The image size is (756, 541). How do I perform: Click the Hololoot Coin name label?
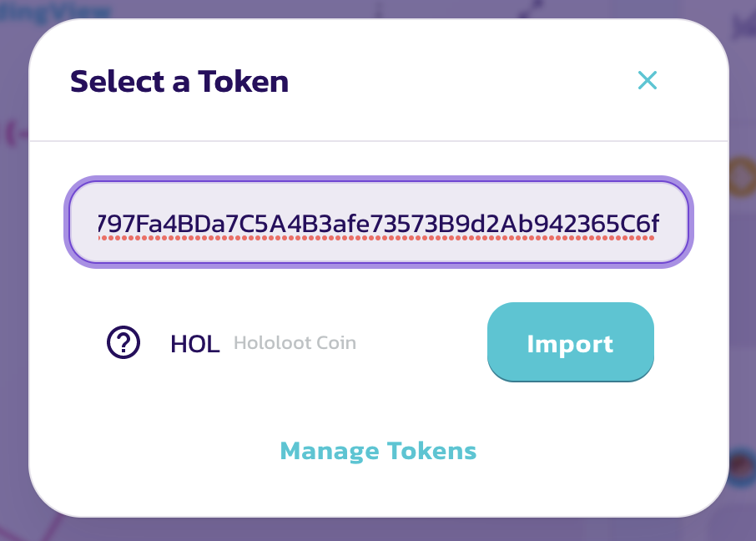295,343
